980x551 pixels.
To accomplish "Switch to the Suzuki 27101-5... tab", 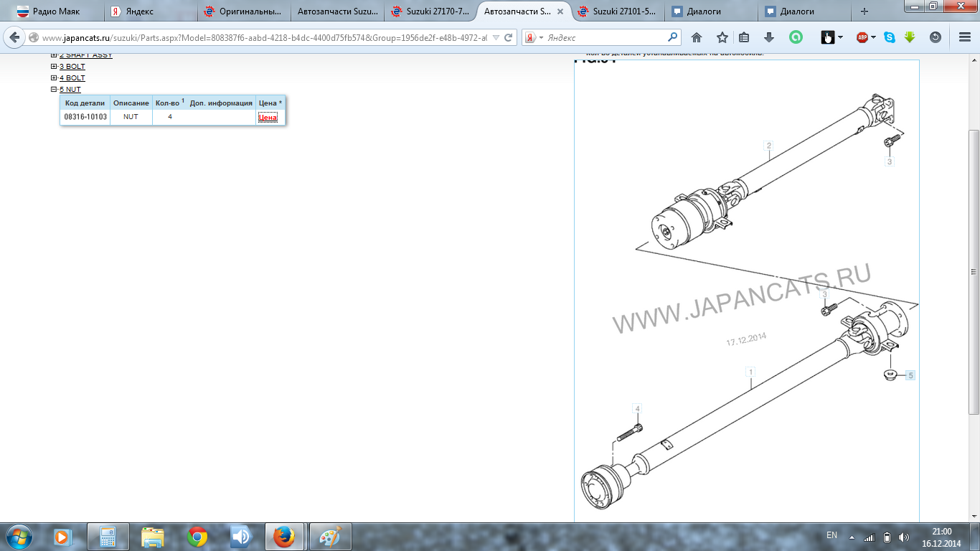I will click(617, 11).
